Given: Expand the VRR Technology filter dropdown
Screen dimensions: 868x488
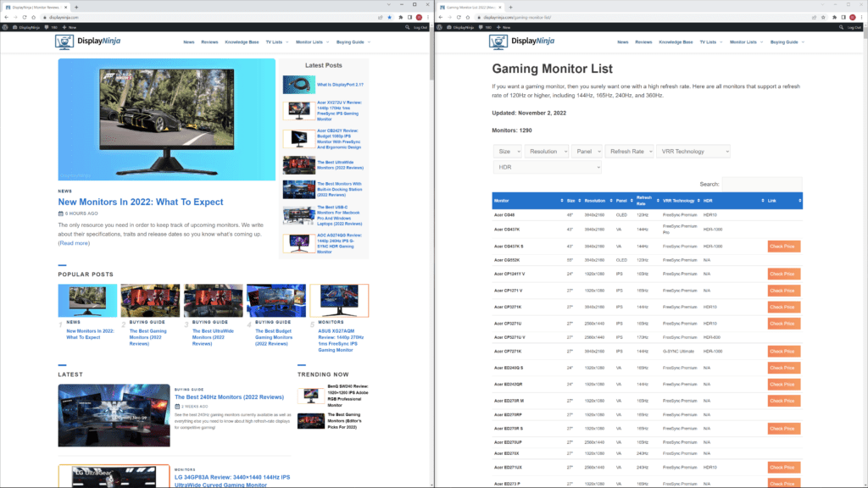Looking at the screenshot, I should coord(695,151).
